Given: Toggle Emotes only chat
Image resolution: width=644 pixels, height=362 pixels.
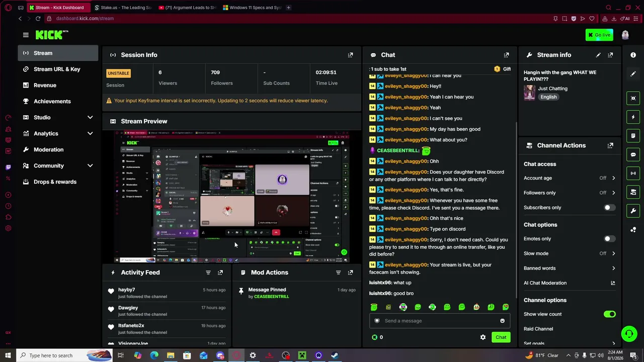Looking at the screenshot, I should click(x=609, y=239).
